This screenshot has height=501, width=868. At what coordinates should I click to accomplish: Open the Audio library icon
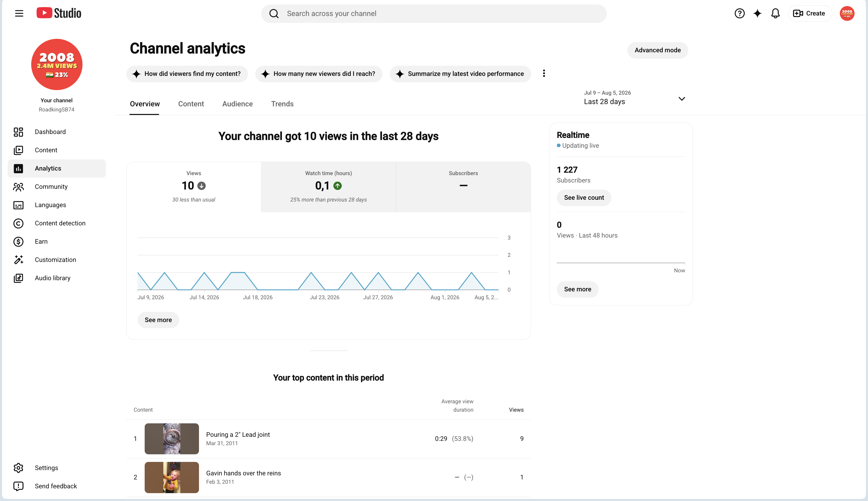point(18,278)
